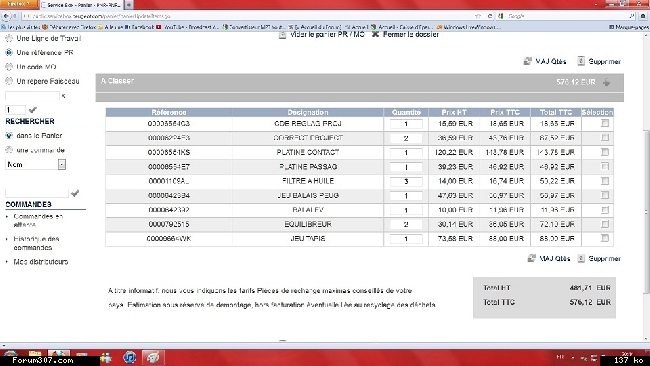This screenshot has width=650, height=366.
Task: Select the 'Une référence PR' radio button
Action: [9, 53]
